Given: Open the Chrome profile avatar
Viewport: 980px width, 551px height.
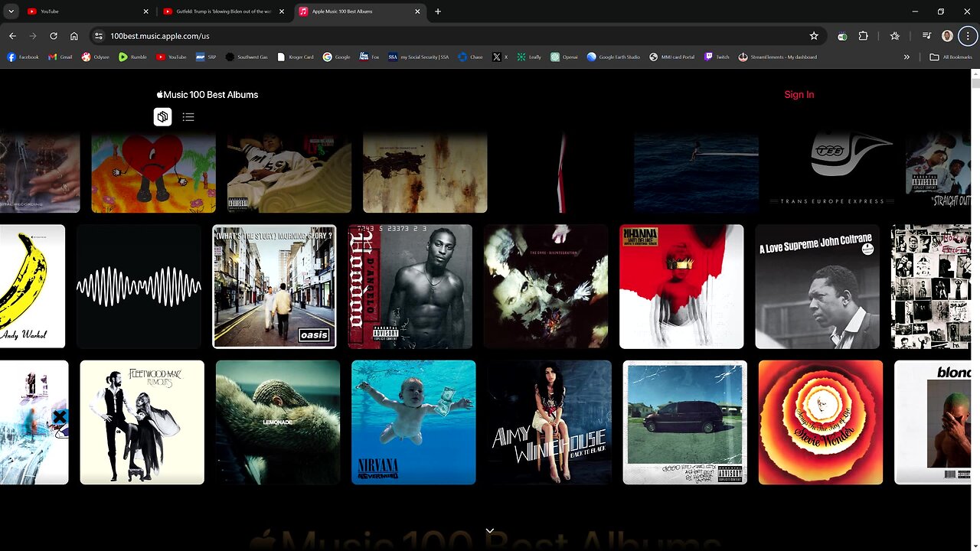Looking at the screenshot, I should pyautogui.click(x=947, y=36).
